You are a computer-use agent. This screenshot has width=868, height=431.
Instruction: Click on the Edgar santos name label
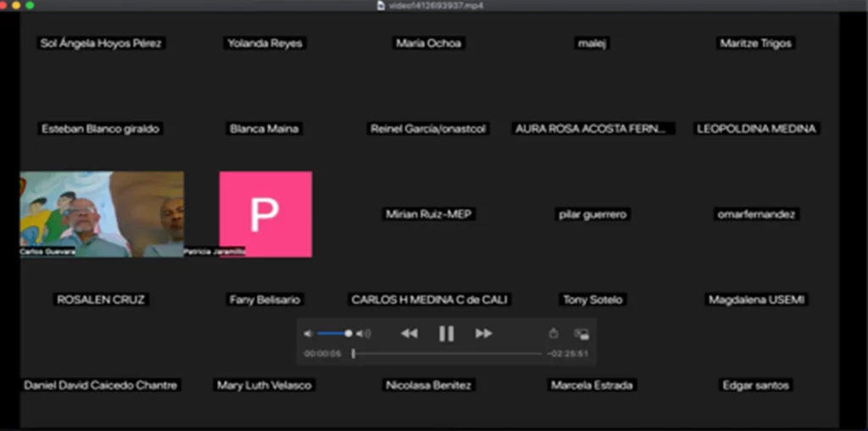pyautogui.click(x=755, y=385)
